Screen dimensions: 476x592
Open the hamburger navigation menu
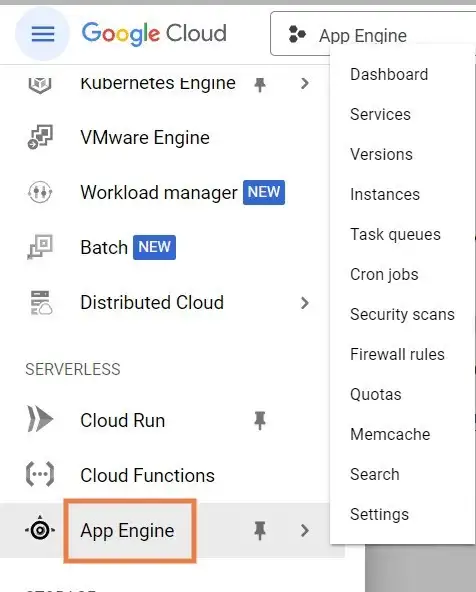[43, 34]
